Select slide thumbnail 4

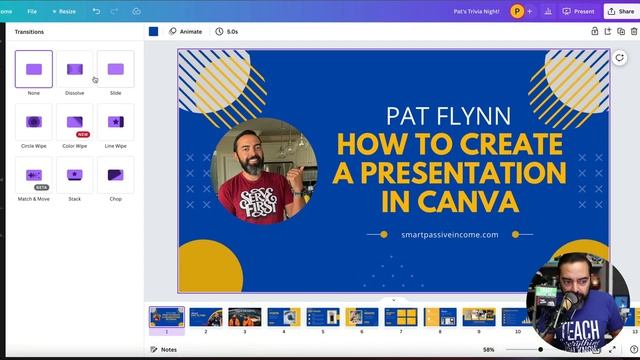284,317
